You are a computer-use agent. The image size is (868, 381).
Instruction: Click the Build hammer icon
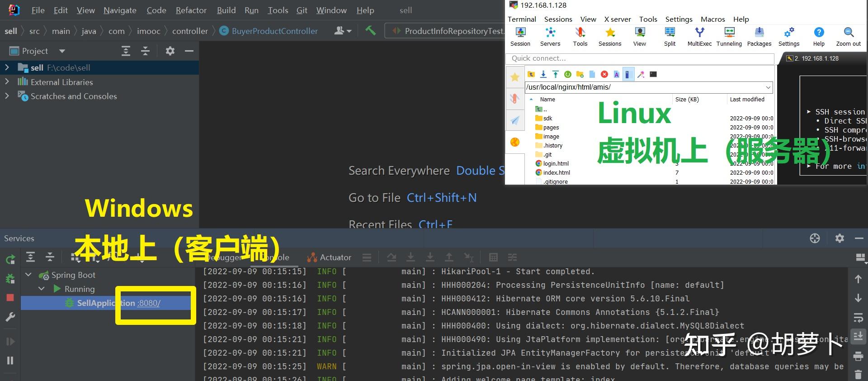click(x=371, y=31)
